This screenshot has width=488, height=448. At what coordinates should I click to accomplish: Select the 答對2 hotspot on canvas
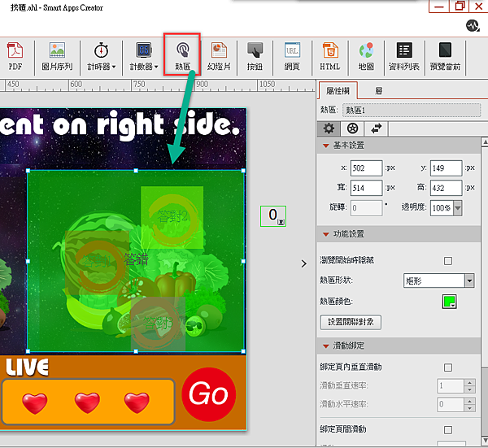(x=172, y=217)
